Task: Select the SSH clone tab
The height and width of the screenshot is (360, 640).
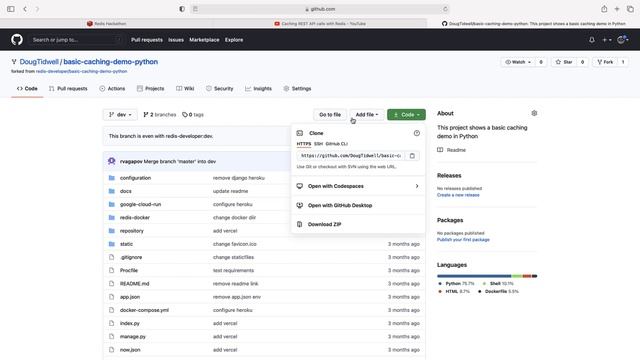Action: (318, 144)
